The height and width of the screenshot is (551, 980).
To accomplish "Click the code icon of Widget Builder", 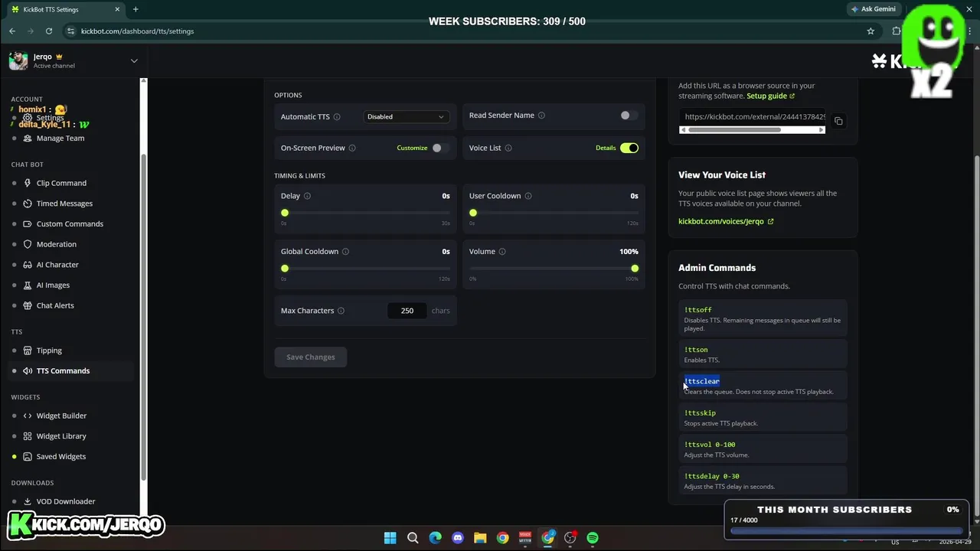I will click(x=28, y=416).
